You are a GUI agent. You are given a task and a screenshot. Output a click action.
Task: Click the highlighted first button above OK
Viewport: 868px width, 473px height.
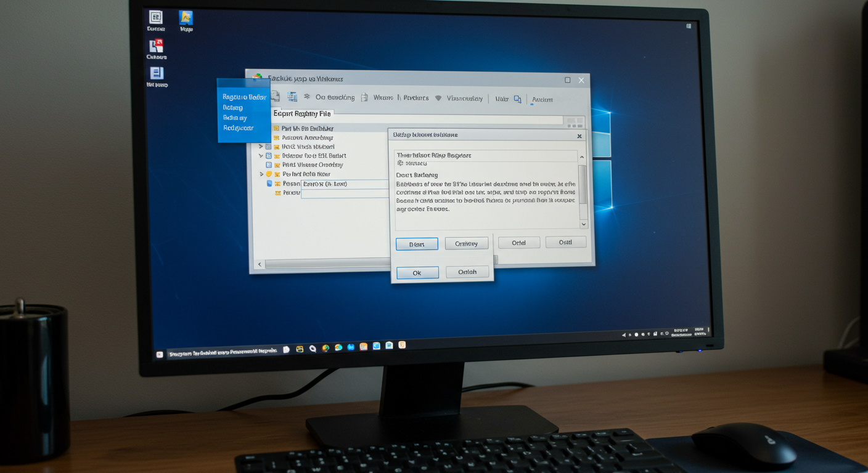point(417,245)
